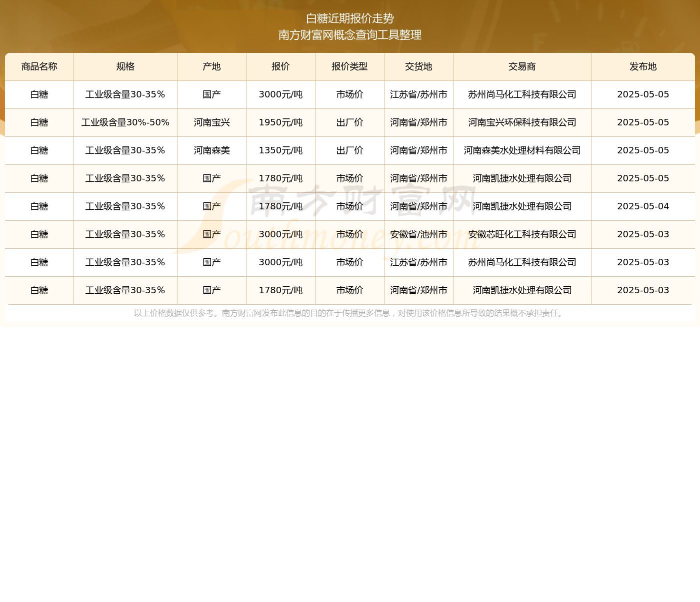Click 河南凯捷水处理有限公司 in the 2025-05-04 row
The height and width of the screenshot is (602, 700).
522,207
